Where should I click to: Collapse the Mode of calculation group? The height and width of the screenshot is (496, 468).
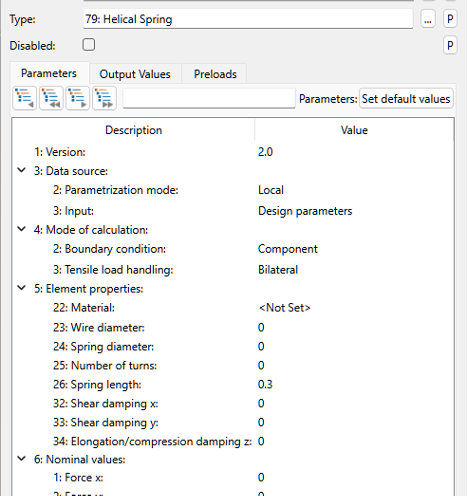[21, 229]
